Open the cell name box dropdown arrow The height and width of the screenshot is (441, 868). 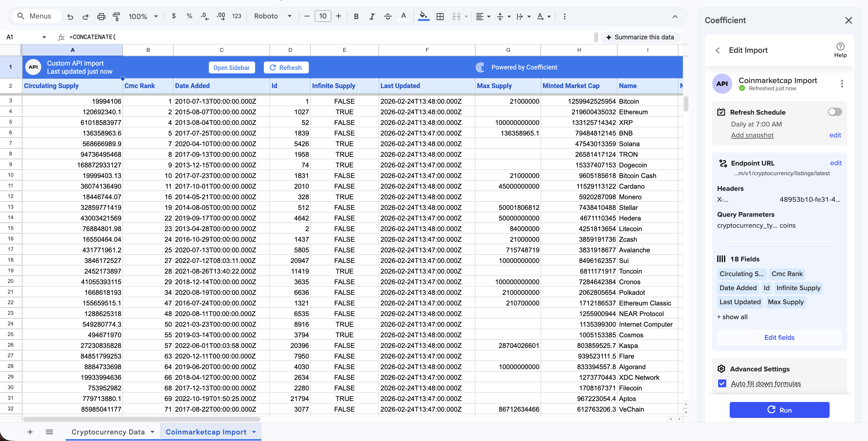click(44, 37)
